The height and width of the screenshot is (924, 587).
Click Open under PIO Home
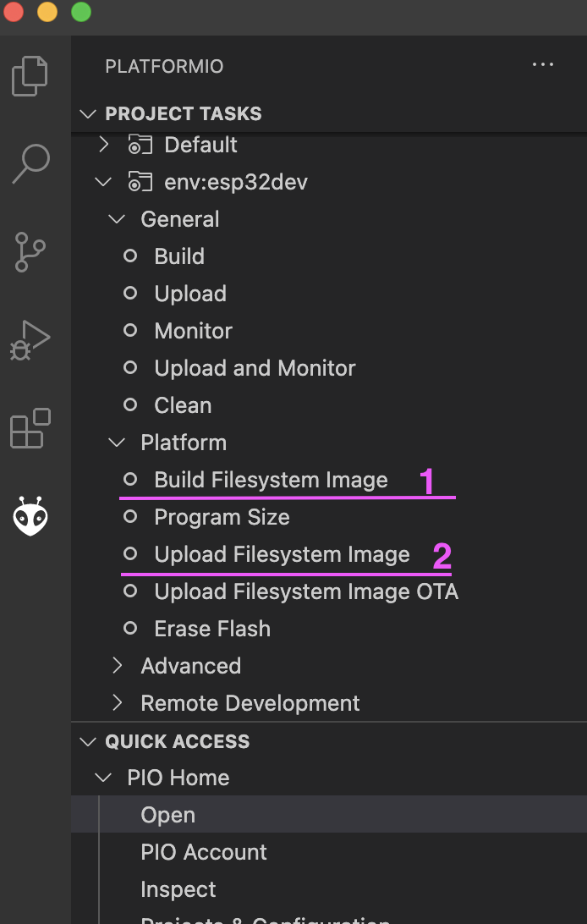(168, 815)
